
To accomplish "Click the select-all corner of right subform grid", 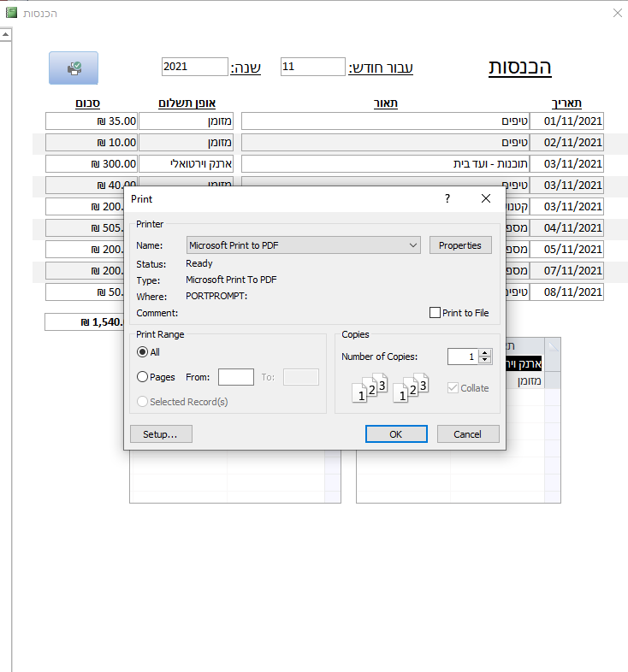I will 553,346.
